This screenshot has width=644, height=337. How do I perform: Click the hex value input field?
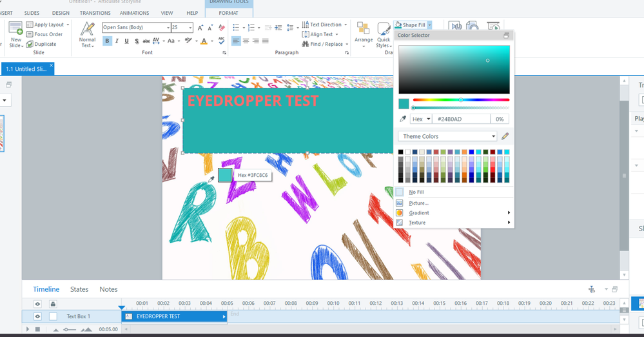coord(462,119)
